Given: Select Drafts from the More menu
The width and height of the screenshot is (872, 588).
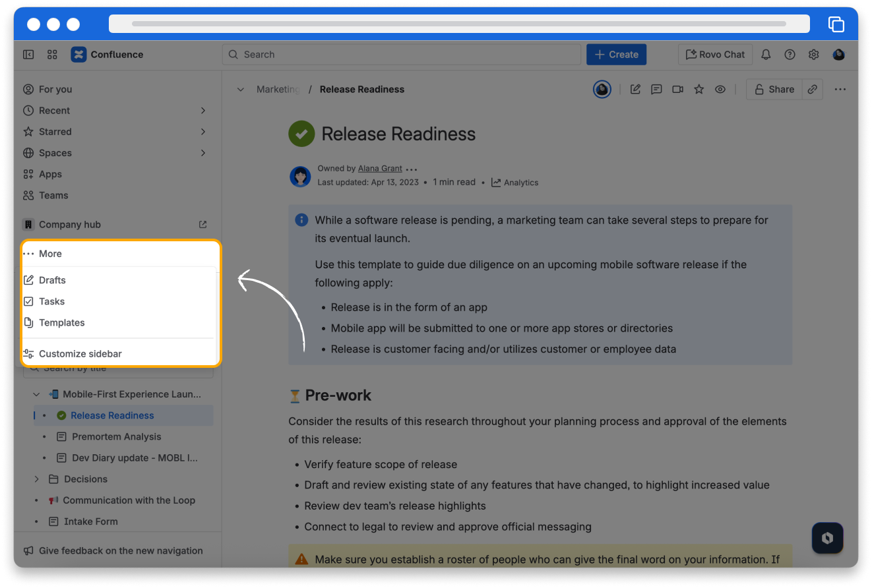Looking at the screenshot, I should click(52, 280).
